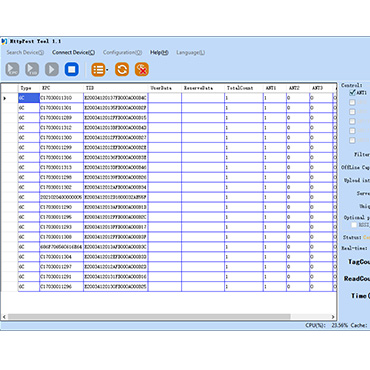Click the horizontal scrollbar thumb
370x370 pixels.
(x=149, y=316)
